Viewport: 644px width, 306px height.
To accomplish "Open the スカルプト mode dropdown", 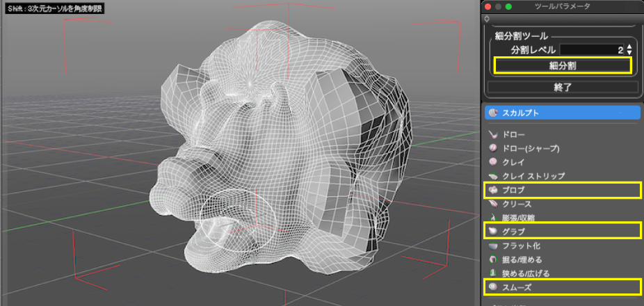I will tap(562, 112).
